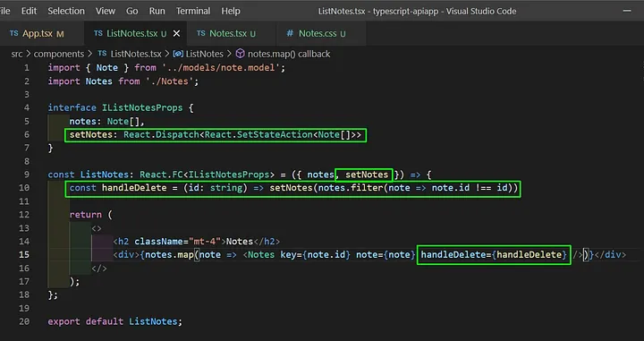Viewport: 644px width, 341px height.
Task: Open the Help menu
Action: [231, 11]
